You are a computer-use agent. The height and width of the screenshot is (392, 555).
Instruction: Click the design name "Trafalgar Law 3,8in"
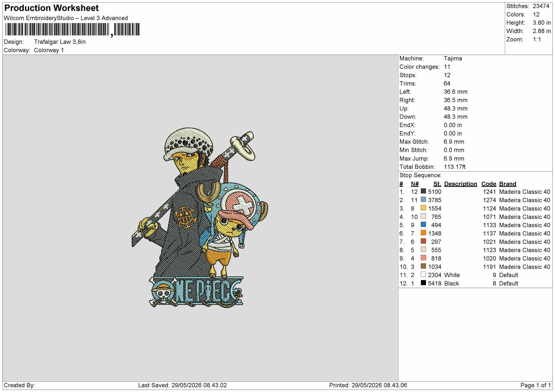(60, 42)
